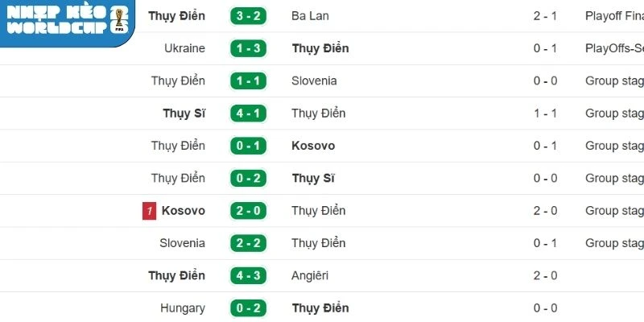The width and height of the screenshot is (644, 322).
Task: Click green 2 - 0 badge after Kosovo
Action: click(249, 211)
